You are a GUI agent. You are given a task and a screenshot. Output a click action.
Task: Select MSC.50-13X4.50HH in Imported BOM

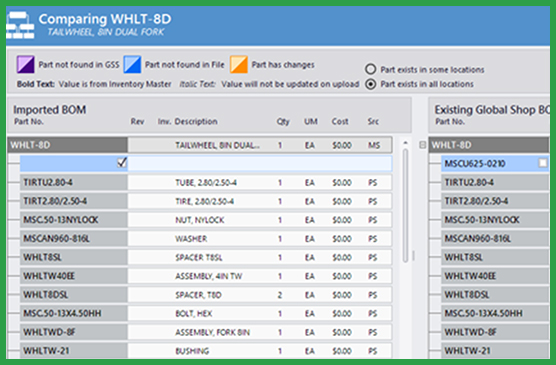[x=74, y=313]
